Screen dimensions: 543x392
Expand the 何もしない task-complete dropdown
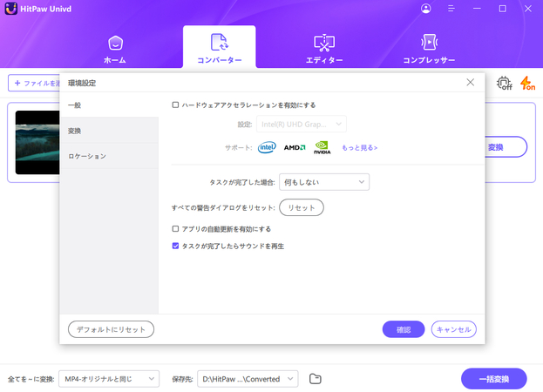click(x=324, y=182)
